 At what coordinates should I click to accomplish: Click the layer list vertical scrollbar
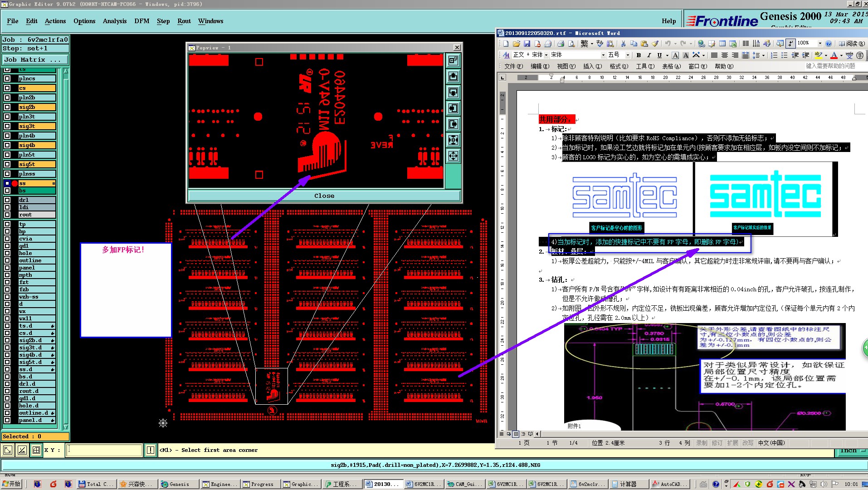[66, 249]
